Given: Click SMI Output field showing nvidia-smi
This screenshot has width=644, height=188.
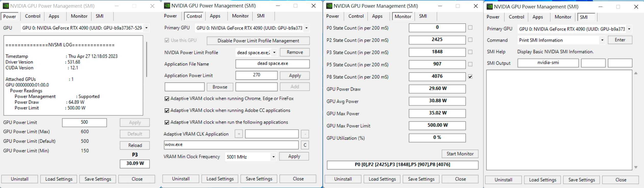Looking at the screenshot, I should 548,63.
